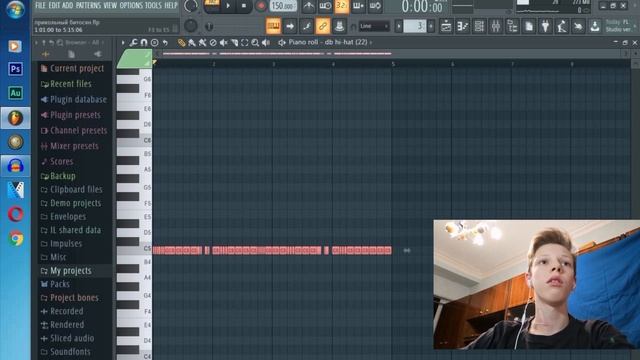Toggle the browser panel view button
The width and height of the screenshot is (640, 360).
pyautogui.click(x=512, y=26)
